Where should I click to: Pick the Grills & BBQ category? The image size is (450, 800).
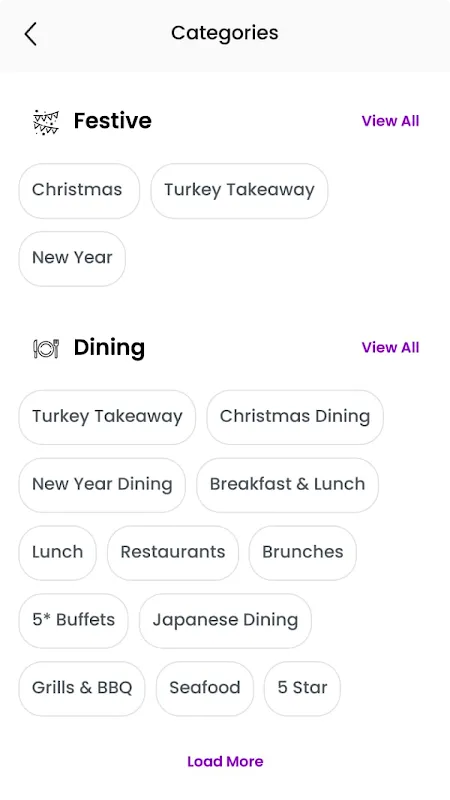pyautogui.click(x=82, y=689)
